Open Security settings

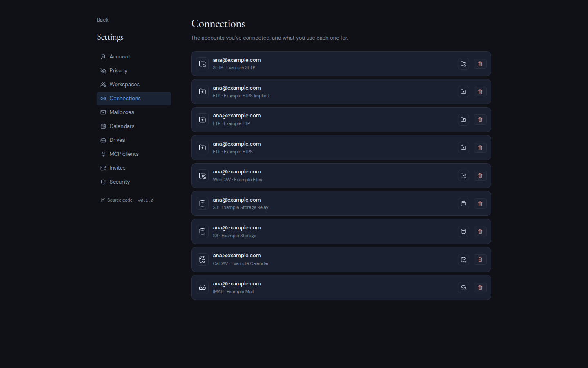pos(134,182)
